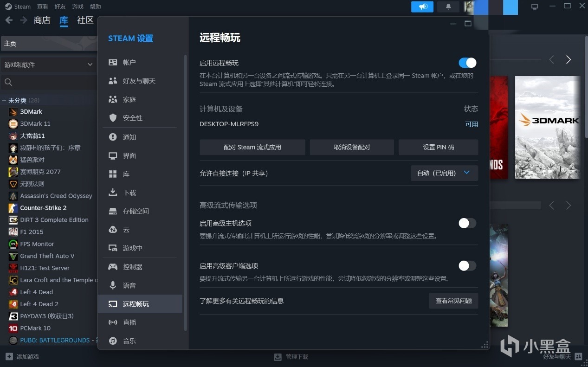Toggle big picture monitor icon in title bar
The width and height of the screenshot is (588, 367).
coord(535,6)
